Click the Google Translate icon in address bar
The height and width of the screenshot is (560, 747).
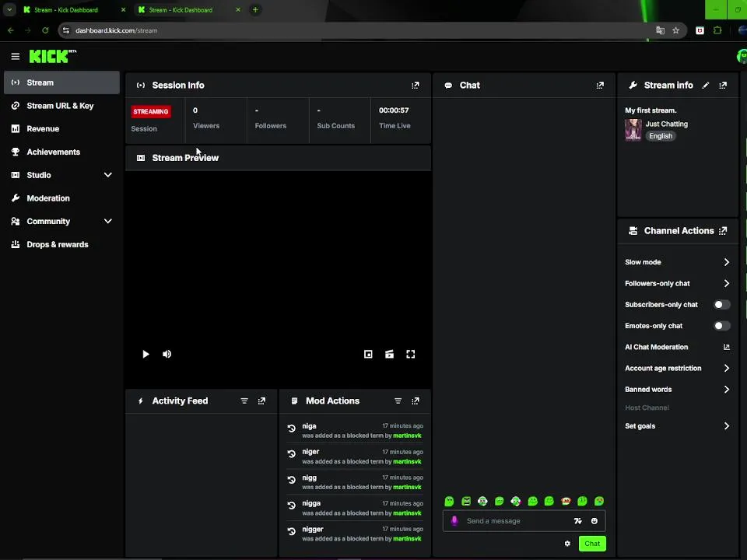(660, 30)
